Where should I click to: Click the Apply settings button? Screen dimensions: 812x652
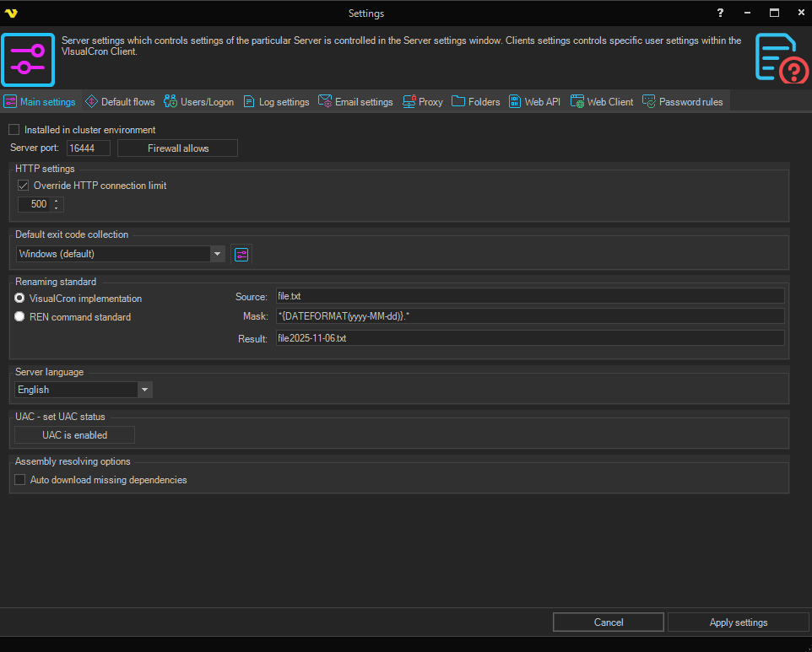coord(738,622)
